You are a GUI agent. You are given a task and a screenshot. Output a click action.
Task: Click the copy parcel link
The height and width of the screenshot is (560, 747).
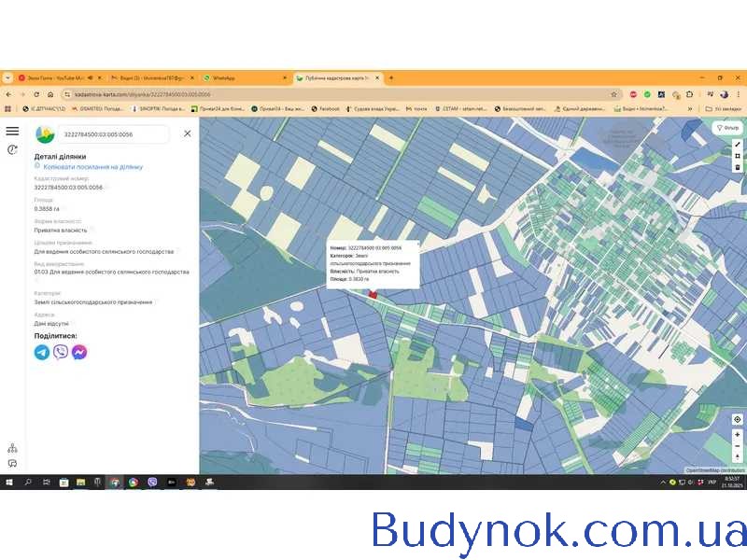coord(92,167)
